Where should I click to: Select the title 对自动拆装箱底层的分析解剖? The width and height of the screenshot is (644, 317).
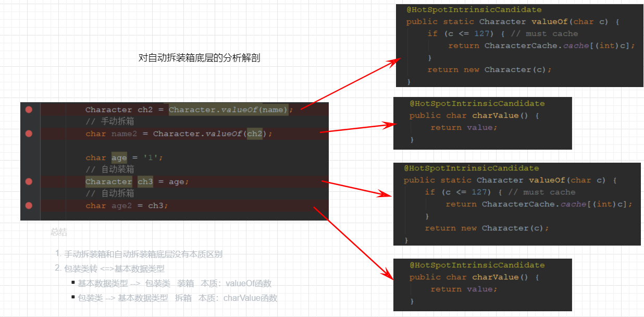click(x=200, y=58)
